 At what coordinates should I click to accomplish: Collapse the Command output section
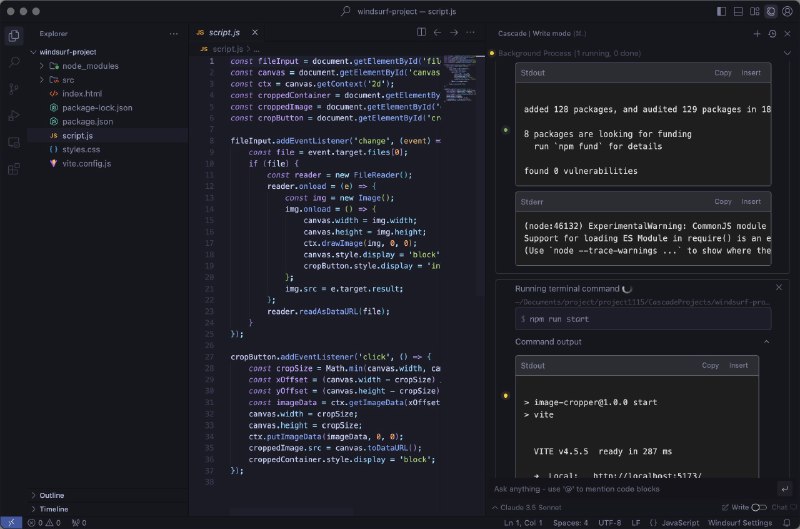(x=766, y=342)
